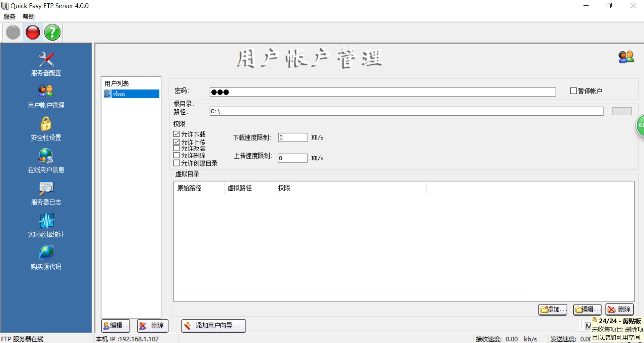644x343 pixels.
Task: Toggle the 允许下载 checkbox
Action: tap(176, 134)
